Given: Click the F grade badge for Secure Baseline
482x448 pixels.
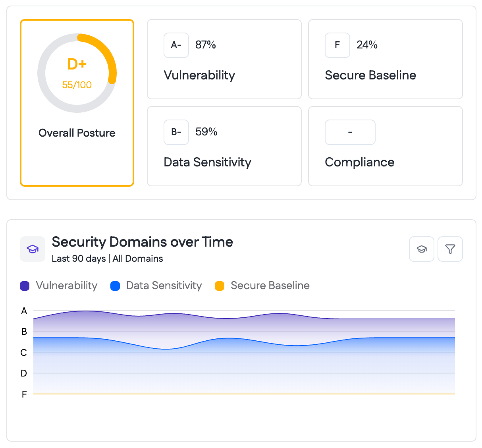Looking at the screenshot, I should point(337,45).
